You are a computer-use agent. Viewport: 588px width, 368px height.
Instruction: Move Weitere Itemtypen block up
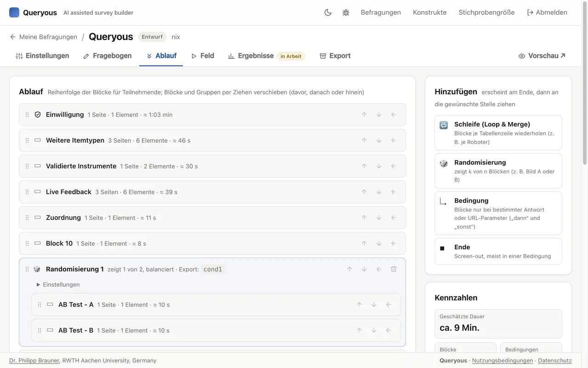[364, 140]
